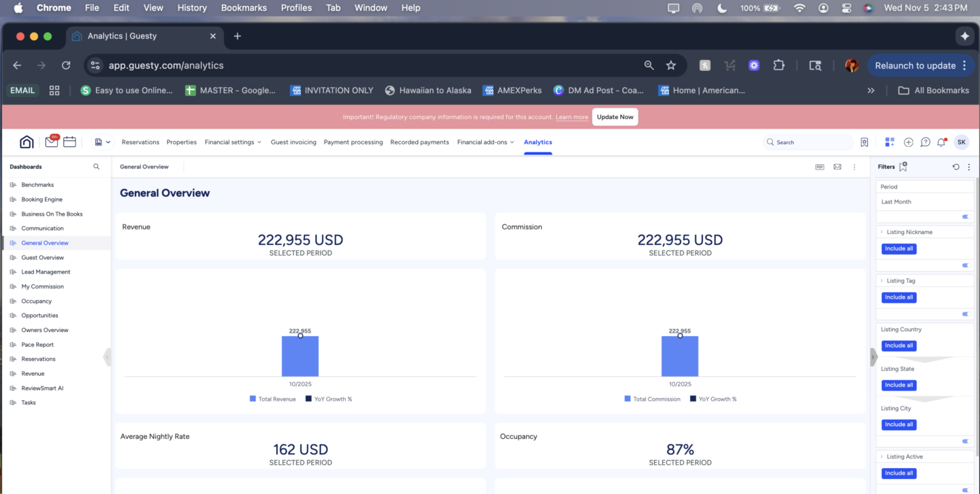The image size is (980, 494).
Task: Open the Financial add-ons dropdown
Action: tap(485, 142)
